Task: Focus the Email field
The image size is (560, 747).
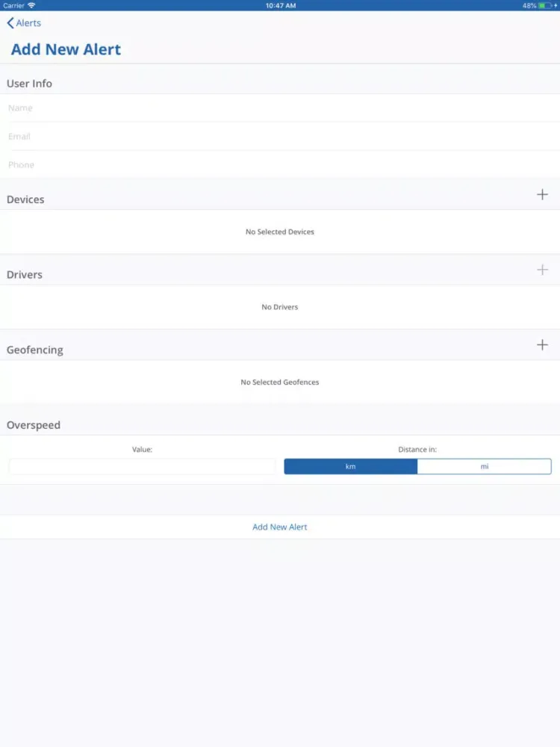Action: tap(280, 136)
